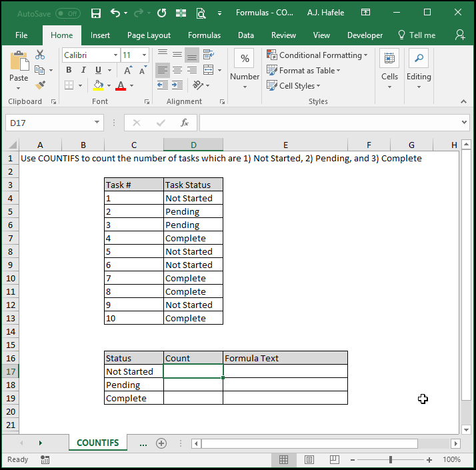Open the Calibri font name dropdown
Screen dimensions: 476x470
(115, 55)
